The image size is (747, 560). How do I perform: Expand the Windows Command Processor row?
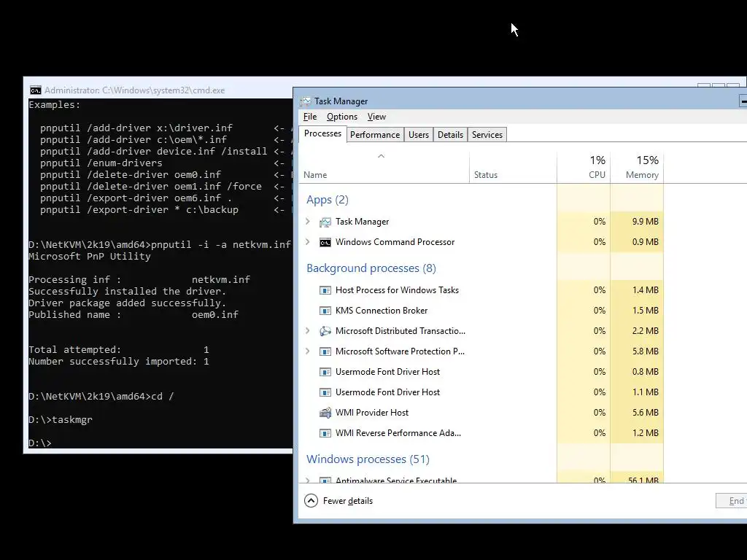click(x=308, y=242)
